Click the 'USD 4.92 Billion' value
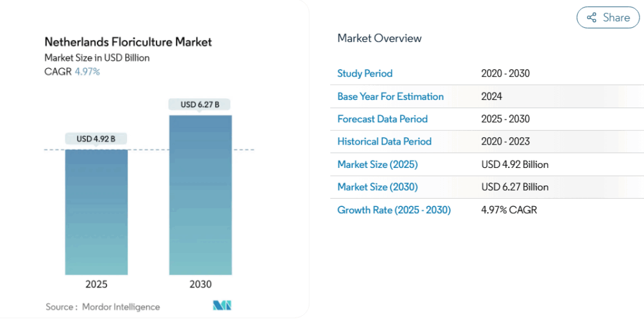 pyautogui.click(x=514, y=165)
